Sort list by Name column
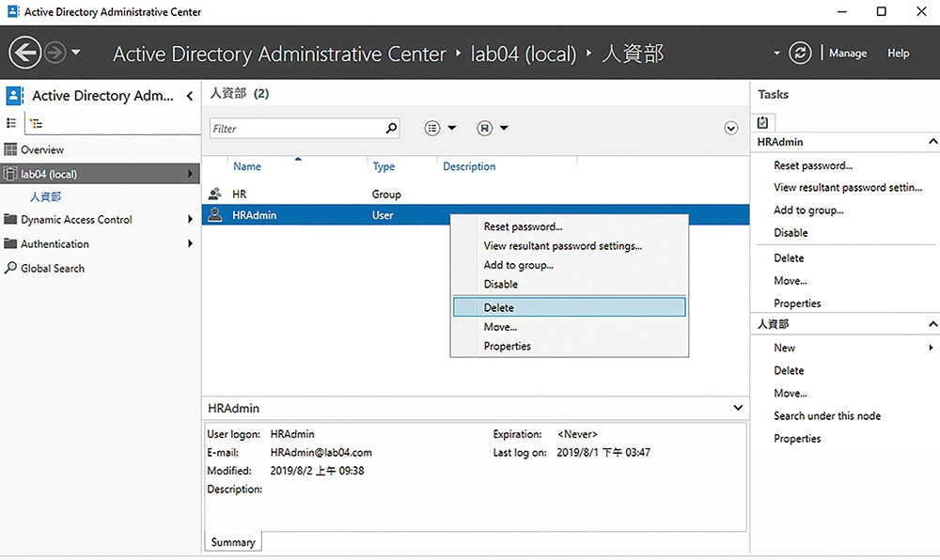 (x=247, y=166)
